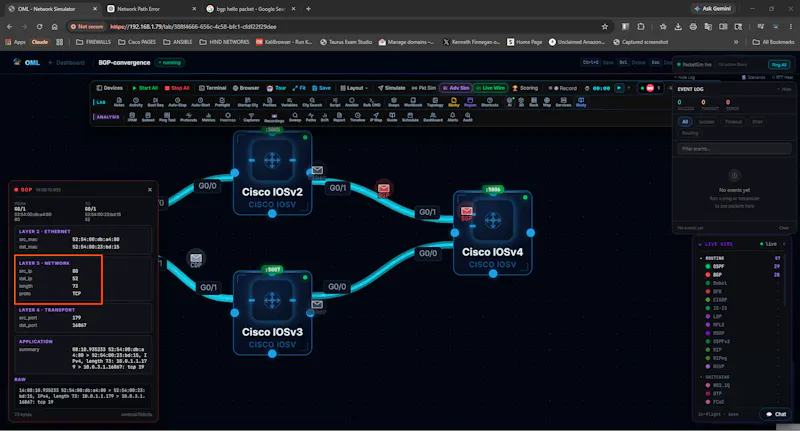The image size is (800, 431).
Task: Add a Sticky note icon
Action: [454, 102]
